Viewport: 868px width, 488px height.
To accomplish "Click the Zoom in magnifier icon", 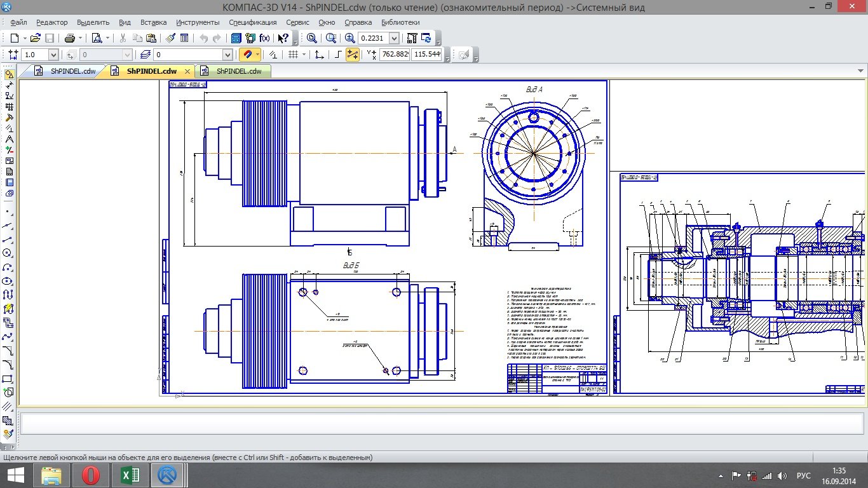I will (x=349, y=38).
